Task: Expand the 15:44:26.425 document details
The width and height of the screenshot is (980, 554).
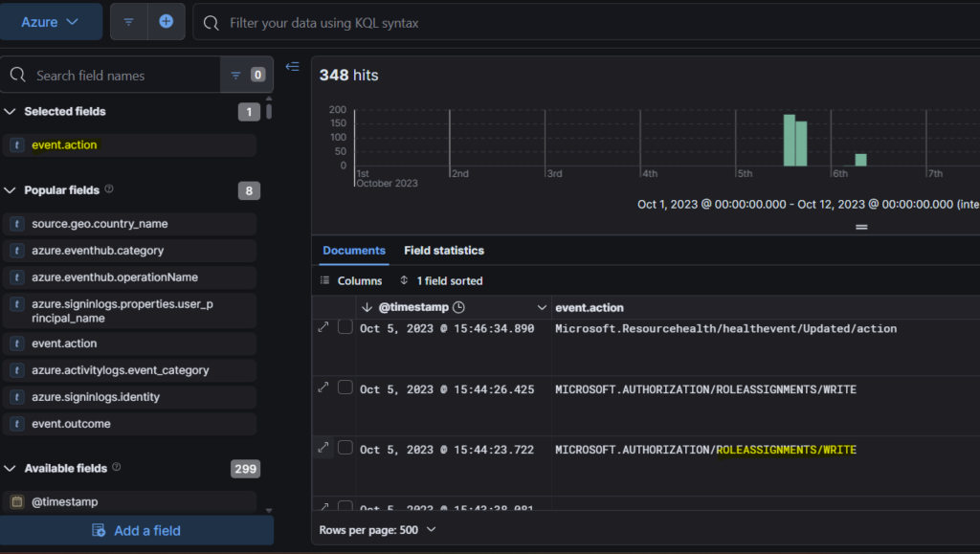Action: pyautogui.click(x=323, y=388)
